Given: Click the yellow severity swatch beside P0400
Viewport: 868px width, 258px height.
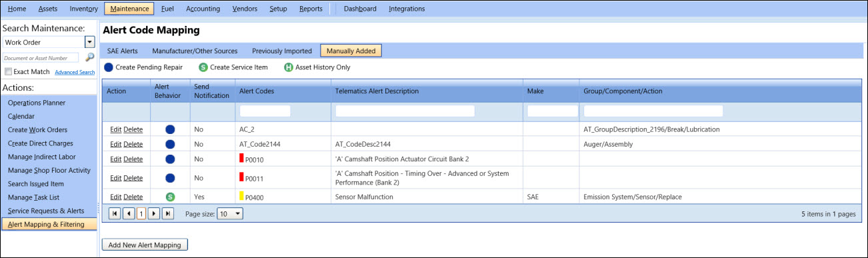Looking at the screenshot, I should pos(241,196).
